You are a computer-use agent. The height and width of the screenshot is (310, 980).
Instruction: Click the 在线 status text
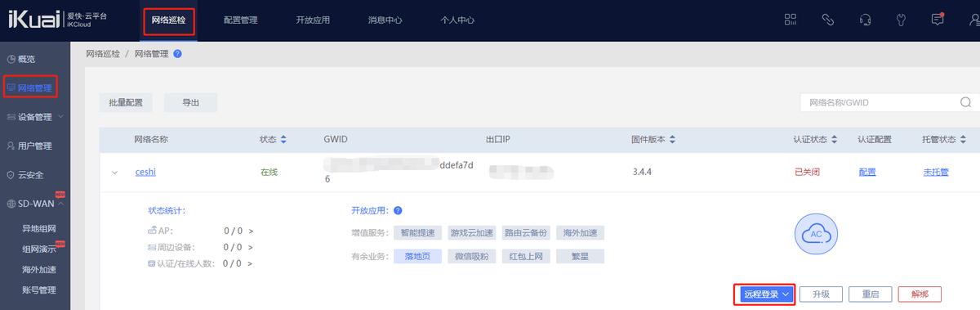coord(269,173)
